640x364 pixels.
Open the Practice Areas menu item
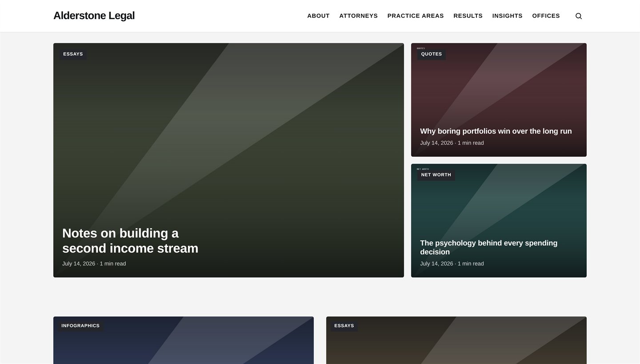click(416, 16)
